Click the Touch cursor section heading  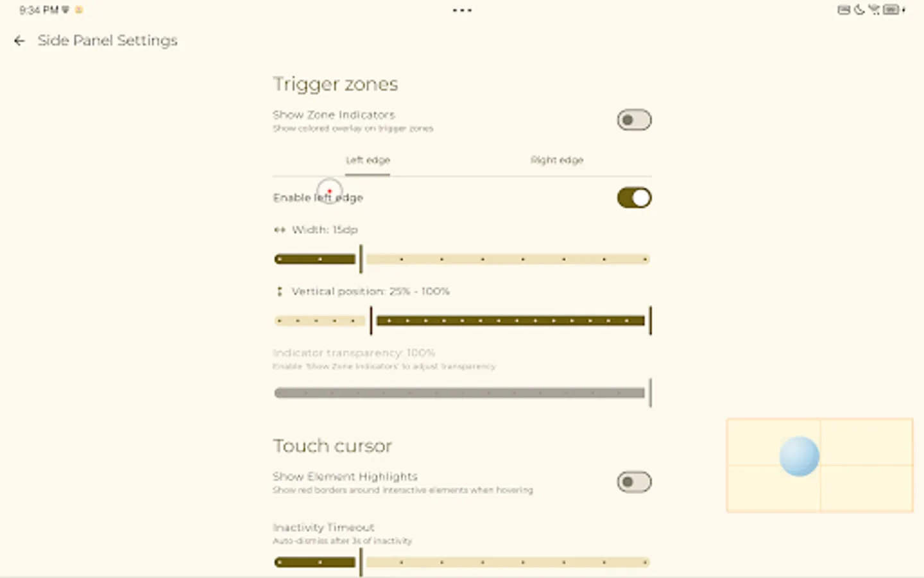tap(332, 445)
